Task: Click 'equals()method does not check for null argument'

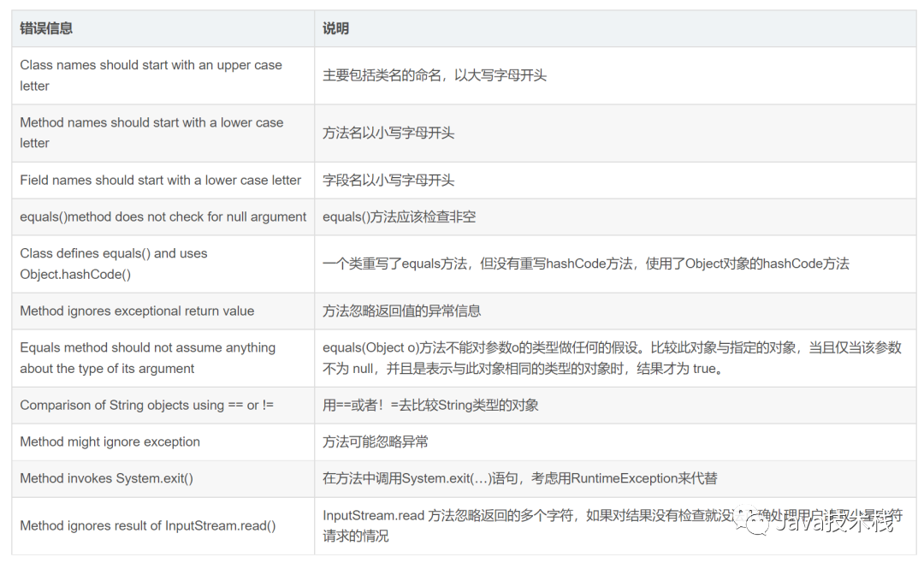Action: pos(163,217)
